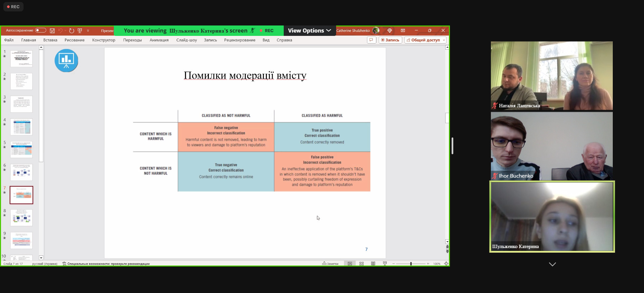The image size is (644, 293).
Task: Switch to the Главная tab
Action: [29, 40]
